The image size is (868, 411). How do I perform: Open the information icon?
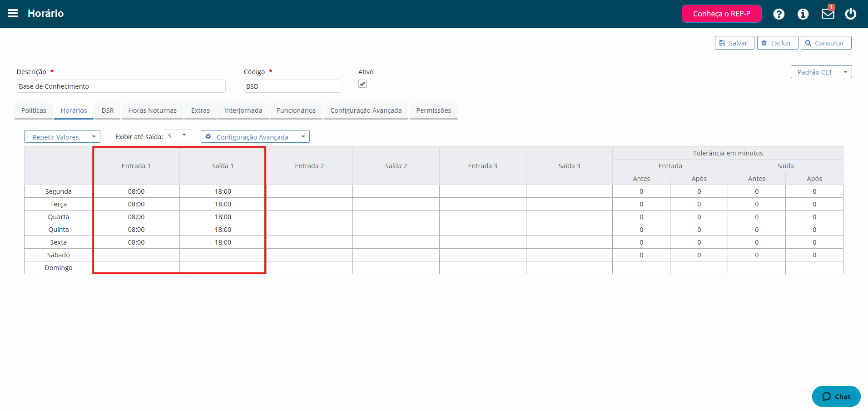pyautogui.click(x=803, y=14)
